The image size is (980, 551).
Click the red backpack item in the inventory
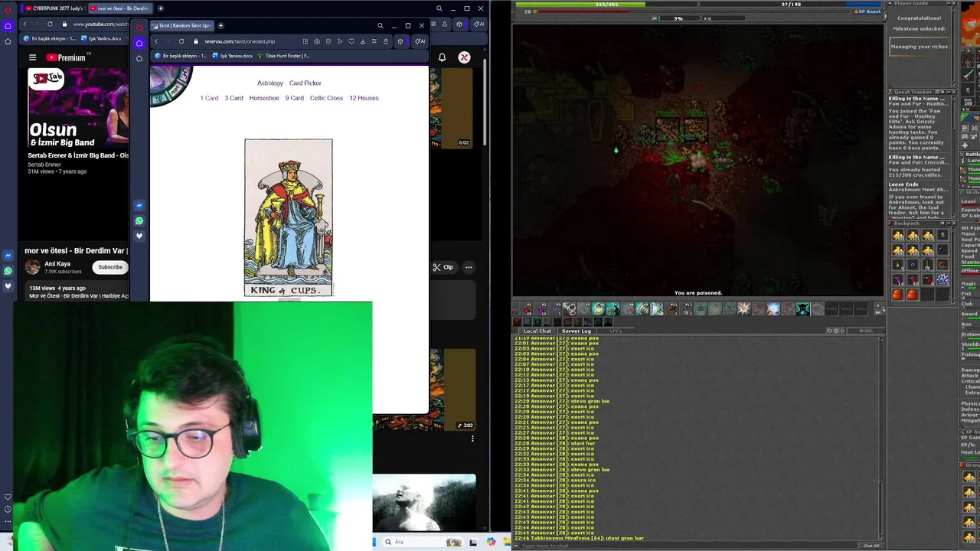[x=898, y=294]
